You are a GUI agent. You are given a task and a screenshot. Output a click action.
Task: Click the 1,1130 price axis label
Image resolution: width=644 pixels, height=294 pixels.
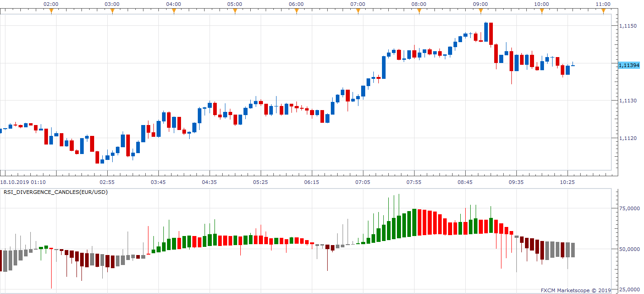[627, 101]
